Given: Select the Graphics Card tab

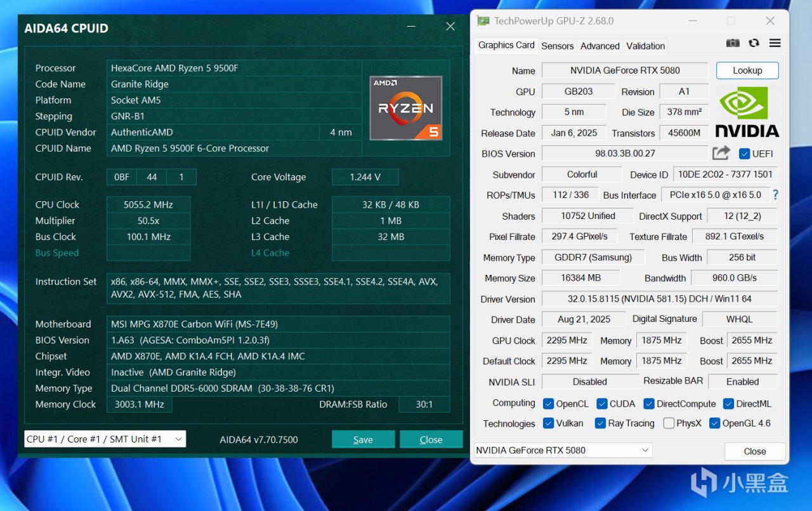Looking at the screenshot, I should (x=506, y=45).
